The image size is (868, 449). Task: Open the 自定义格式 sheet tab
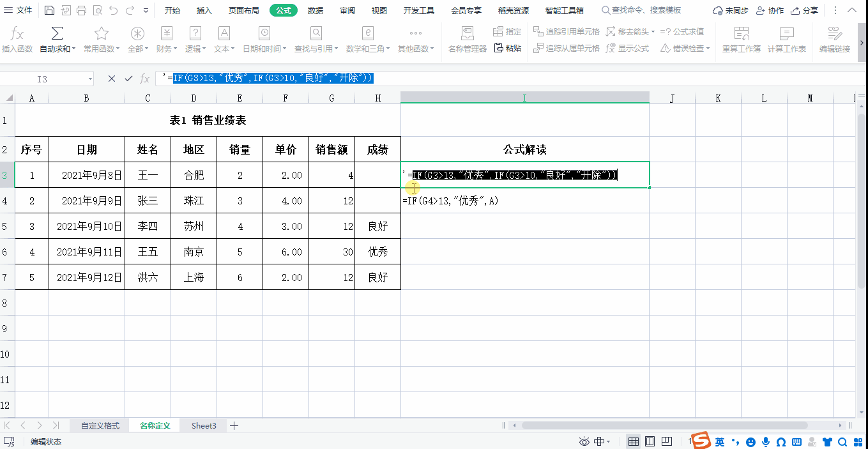tap(100, 425)
